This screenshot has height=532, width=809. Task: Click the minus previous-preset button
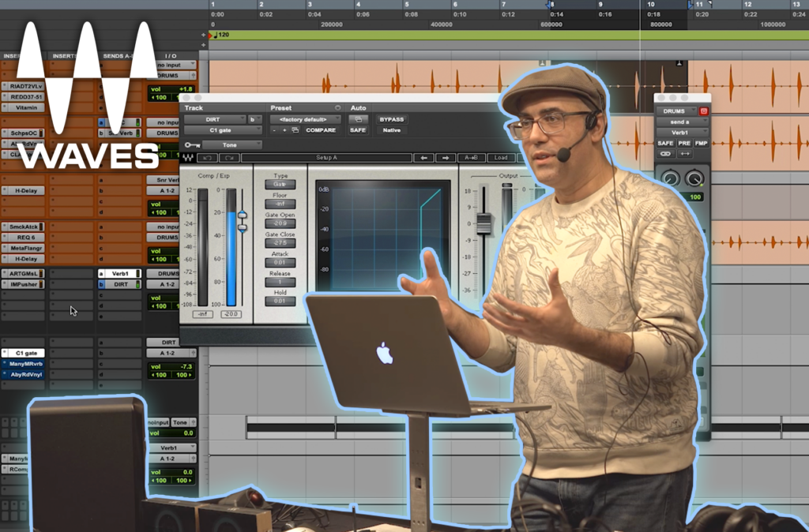tap(274, 130)
